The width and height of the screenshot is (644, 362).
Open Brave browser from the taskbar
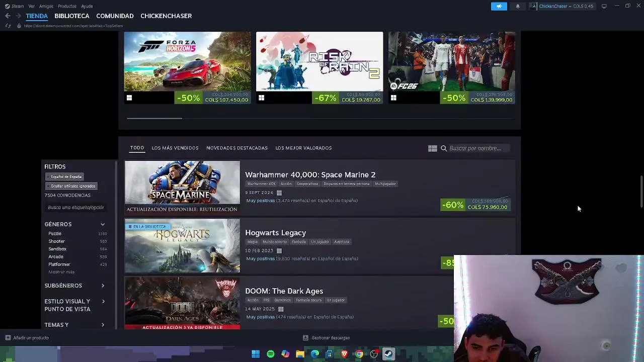[x=344, y=354]
